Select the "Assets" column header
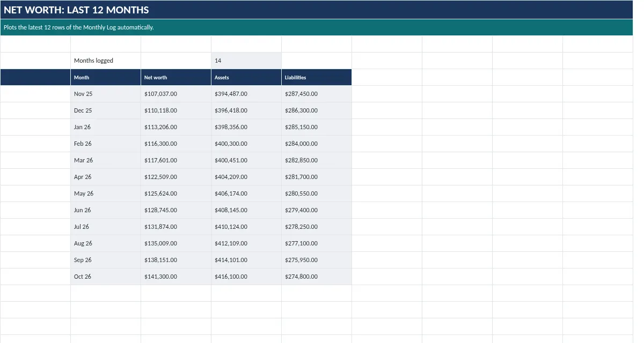The height and width of the screenshot is (343, 644). pyautogui.click(x=246, y=77)
